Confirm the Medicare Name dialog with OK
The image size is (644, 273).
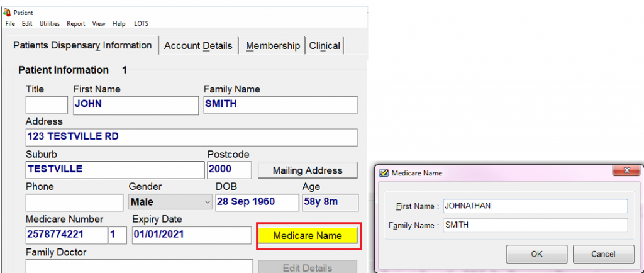(536, 254)
